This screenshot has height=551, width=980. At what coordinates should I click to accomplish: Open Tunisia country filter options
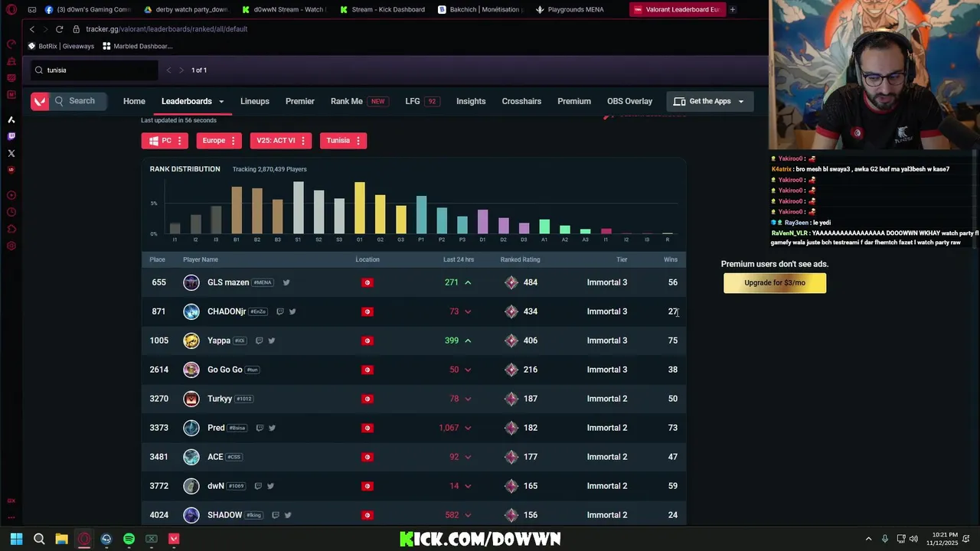[x=358, y=141]
